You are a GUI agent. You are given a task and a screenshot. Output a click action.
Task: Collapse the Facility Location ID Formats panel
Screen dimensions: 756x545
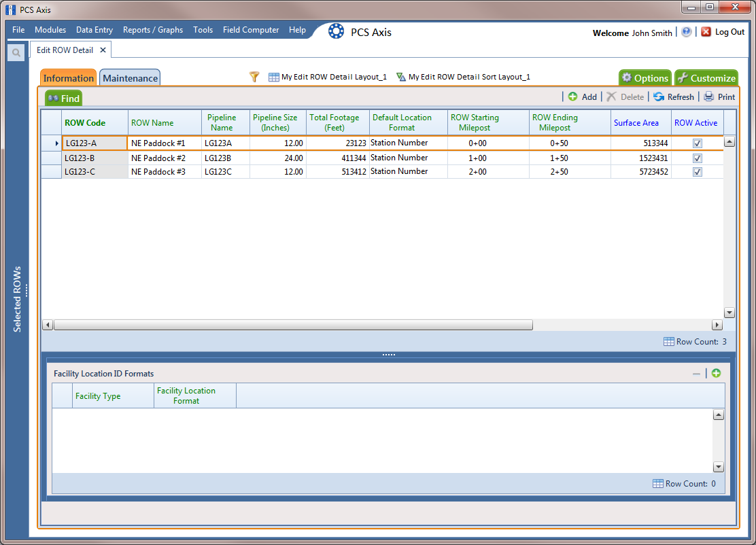click(696, 374)
